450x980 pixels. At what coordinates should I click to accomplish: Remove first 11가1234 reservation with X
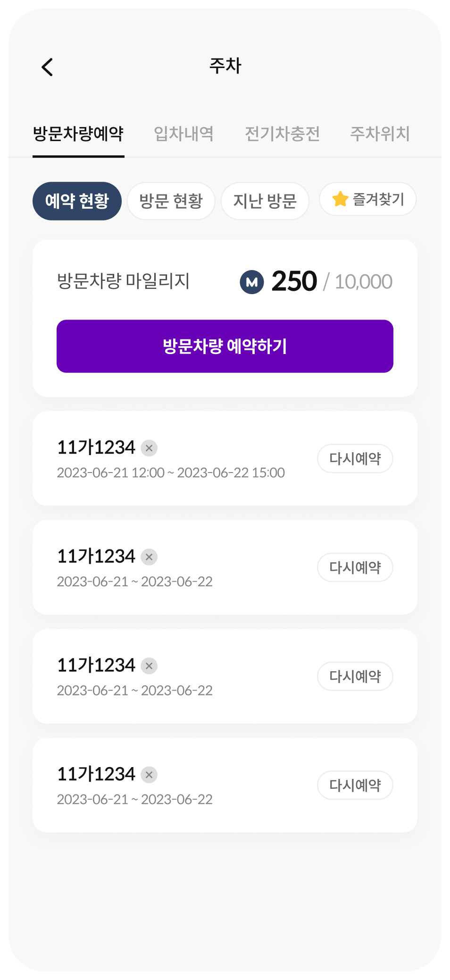[x=149, y=448]
